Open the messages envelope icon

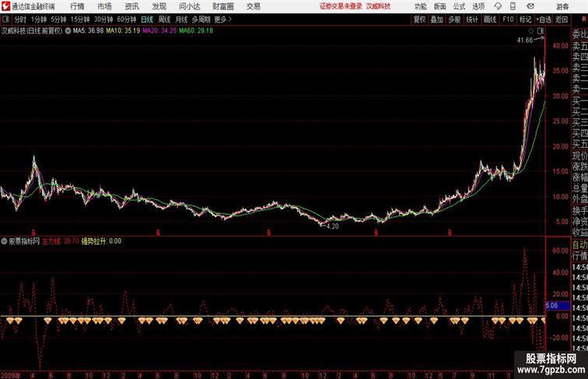pyautogui.click(x=530, y=6)
